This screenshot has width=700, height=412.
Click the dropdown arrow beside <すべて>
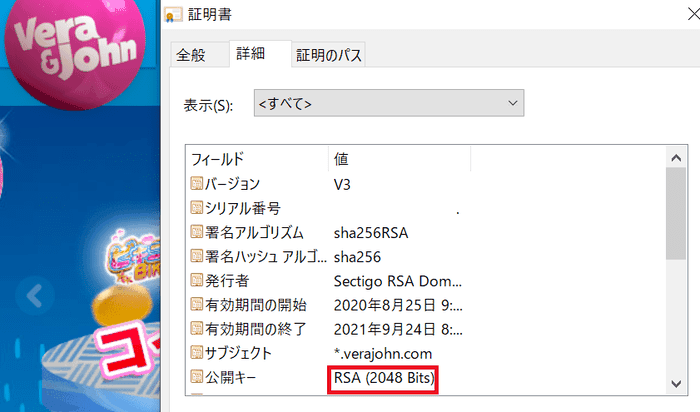click(x=513, y=103)
